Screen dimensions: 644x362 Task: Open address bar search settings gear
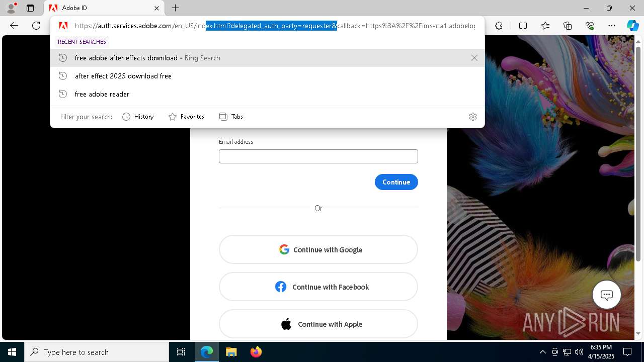(473, 117)
